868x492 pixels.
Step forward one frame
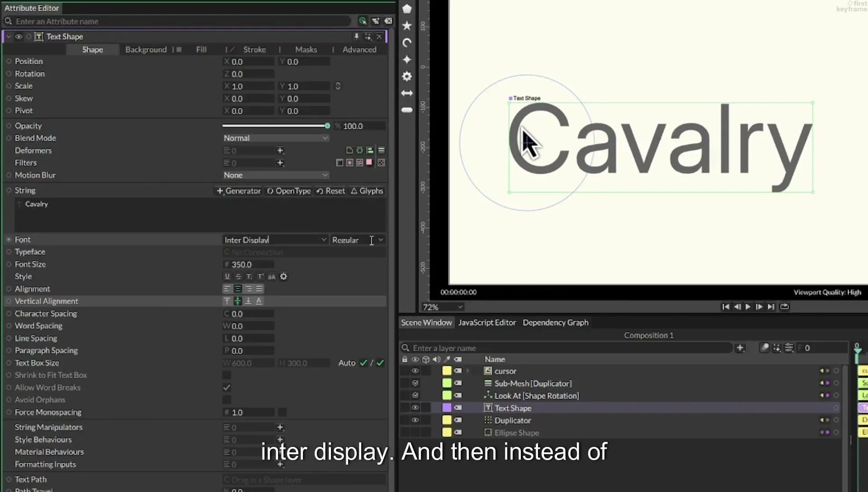[x=759, y=307]
